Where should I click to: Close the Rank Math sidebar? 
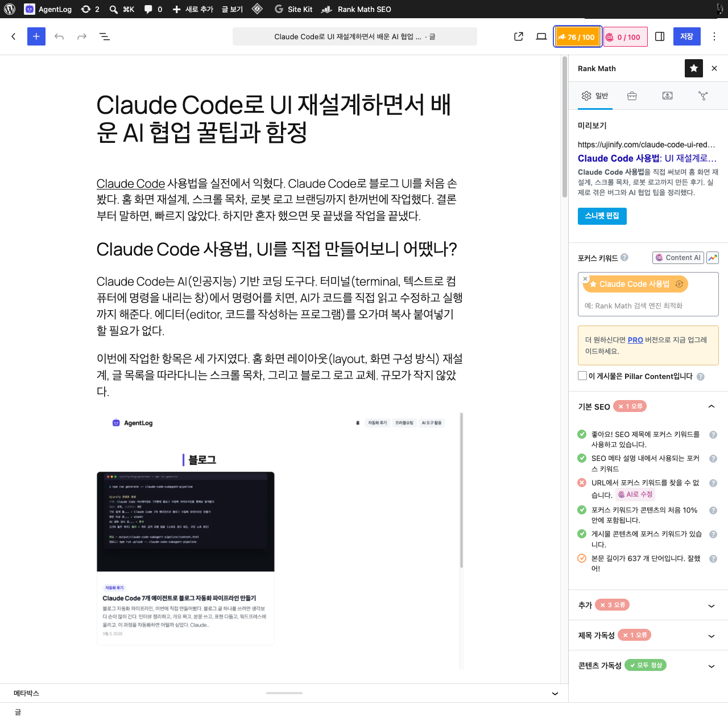[714, 68]
